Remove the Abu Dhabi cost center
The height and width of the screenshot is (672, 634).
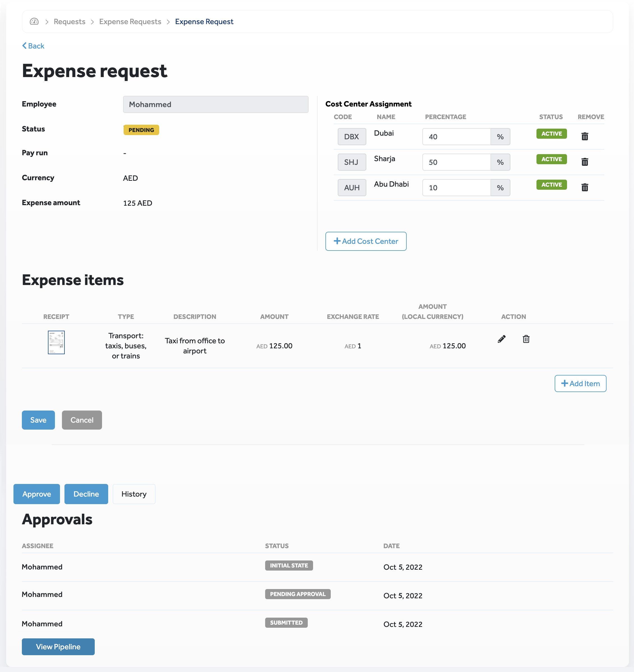[585, 187]
